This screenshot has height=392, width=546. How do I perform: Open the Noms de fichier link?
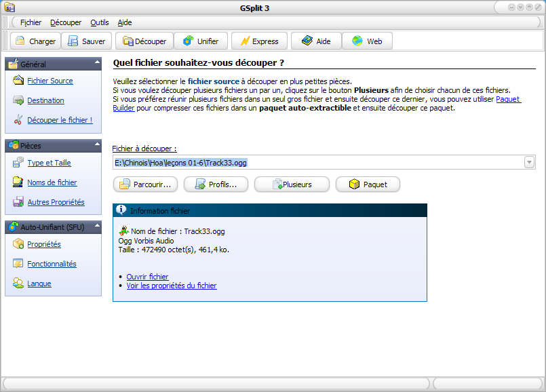(x=52, y=182)
